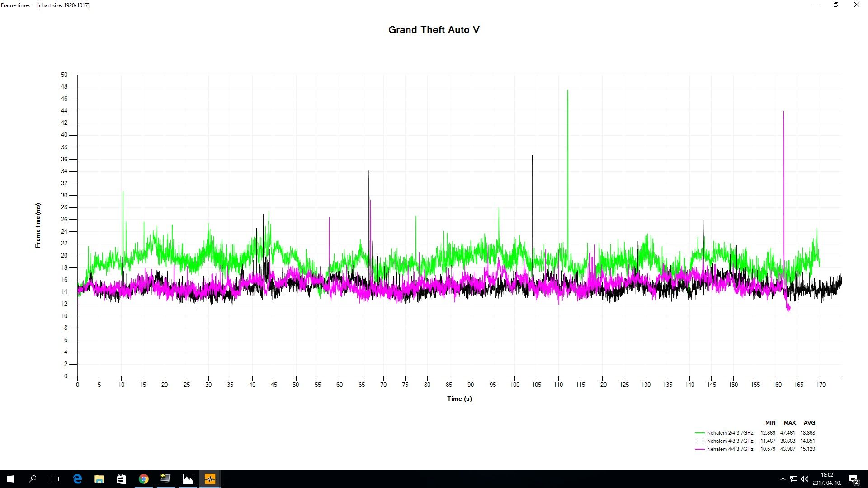The height and width of the screenshot is (488, 868).
Task: Launch Microsoft Edge from the taskbar
Action: pyautogui.click(x=77, y=479)
